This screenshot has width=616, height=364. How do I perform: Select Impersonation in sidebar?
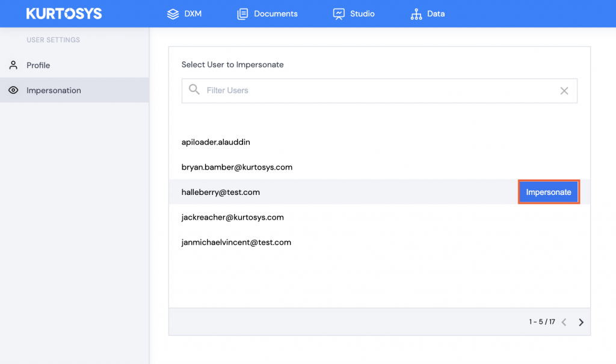(74, 90)
